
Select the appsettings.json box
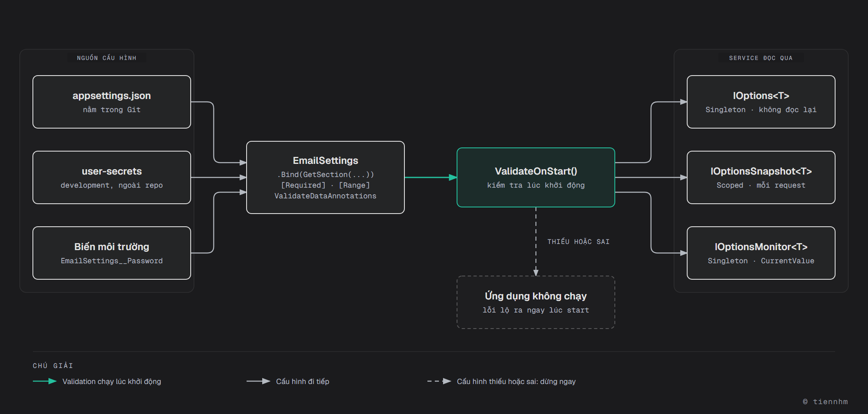(x=112, y=102)
